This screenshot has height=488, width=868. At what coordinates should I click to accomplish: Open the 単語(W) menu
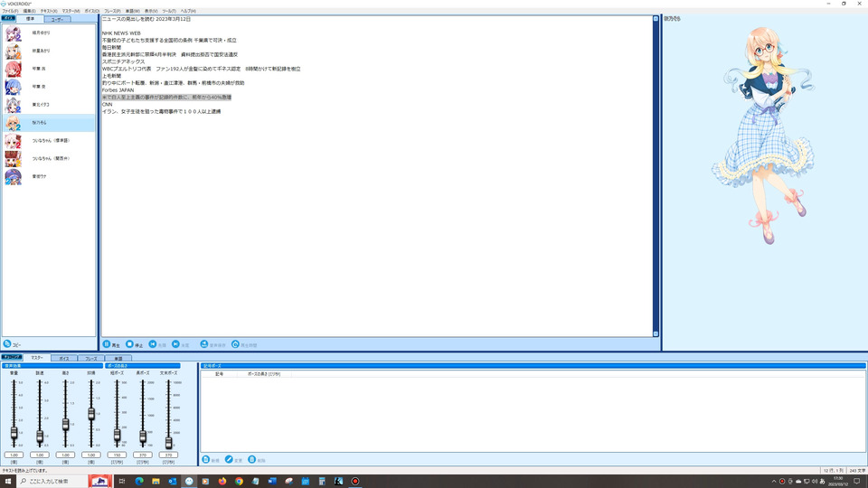pos(132,11)
